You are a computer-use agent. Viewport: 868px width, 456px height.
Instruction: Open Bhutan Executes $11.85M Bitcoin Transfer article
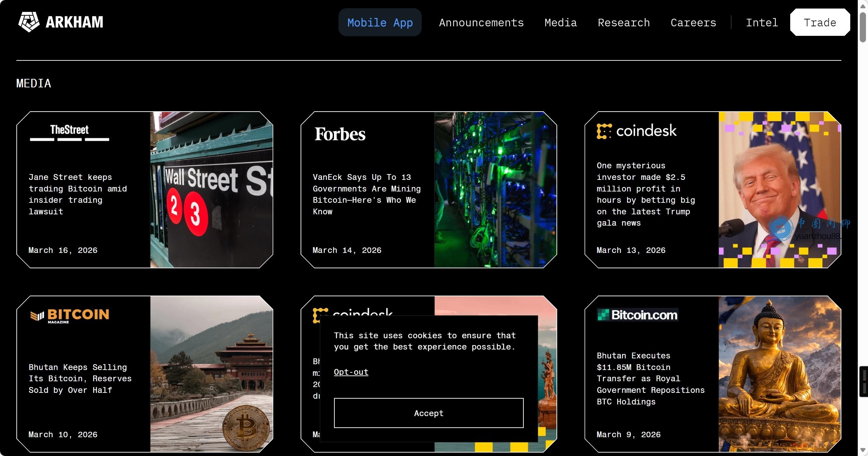pos(650,379)
